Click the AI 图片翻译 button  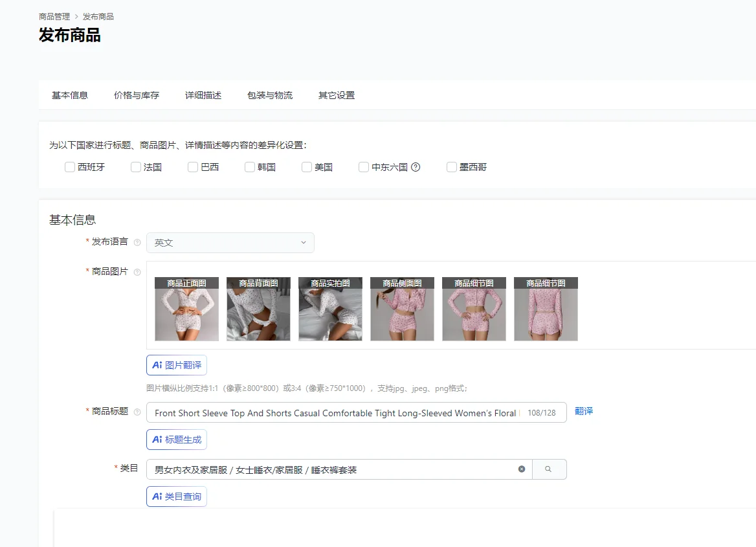point(177,365)
